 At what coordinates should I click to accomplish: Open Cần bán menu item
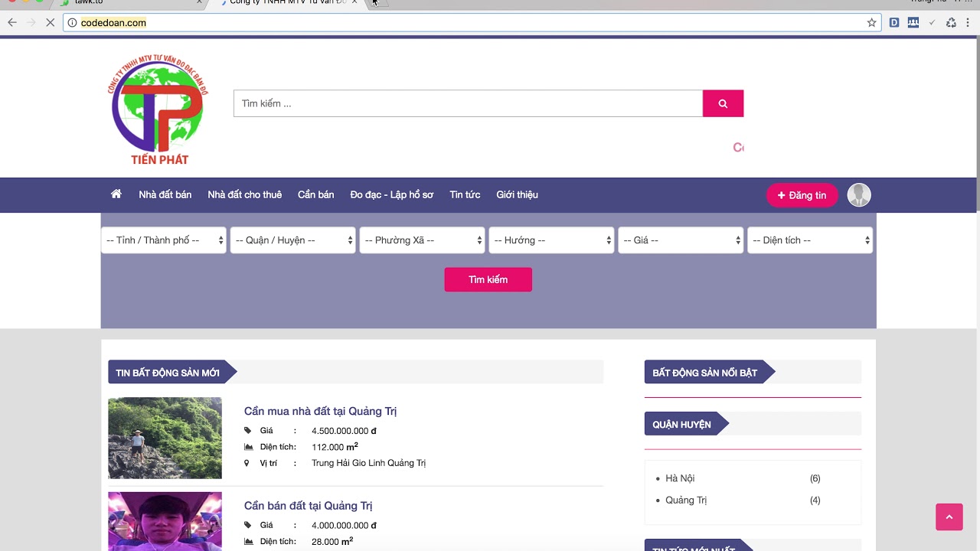pos(316,195)
